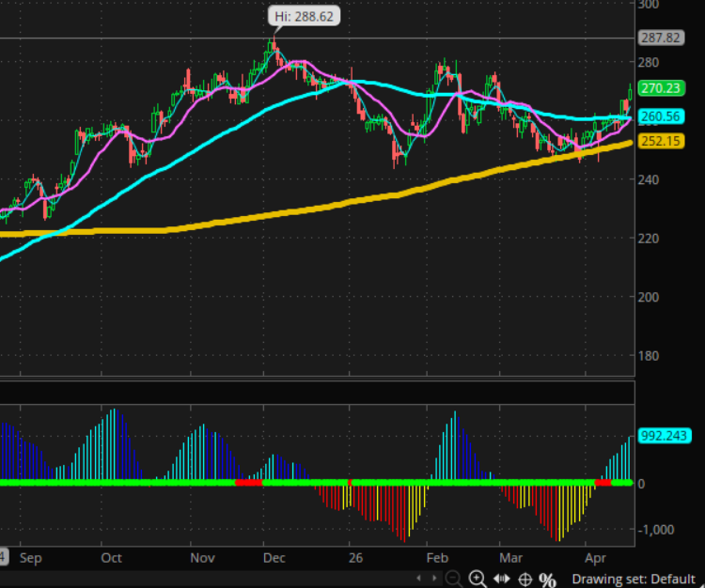The image size is (705, 588).
Task: Toggle the crosshair pan tool icon
Action: click(525, 580)
